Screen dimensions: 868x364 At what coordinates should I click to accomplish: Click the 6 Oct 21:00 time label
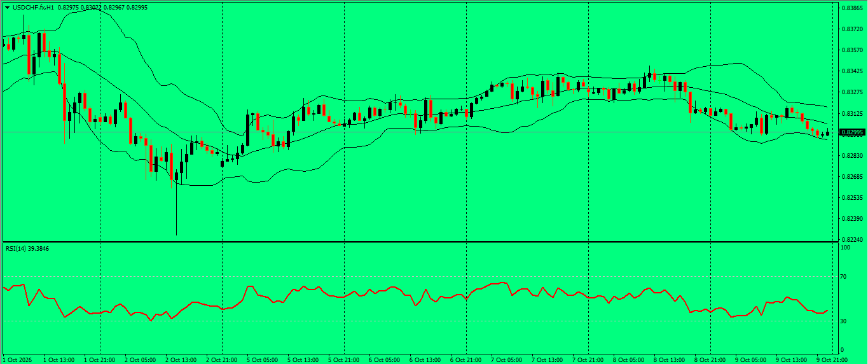click(465, 360)
